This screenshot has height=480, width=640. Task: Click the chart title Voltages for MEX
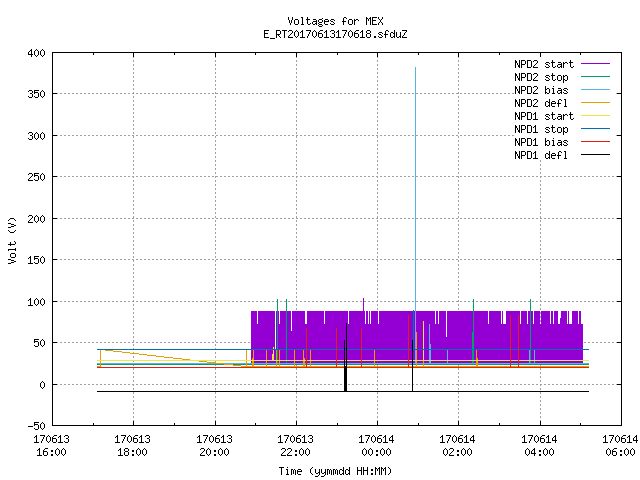click(335, 21)
